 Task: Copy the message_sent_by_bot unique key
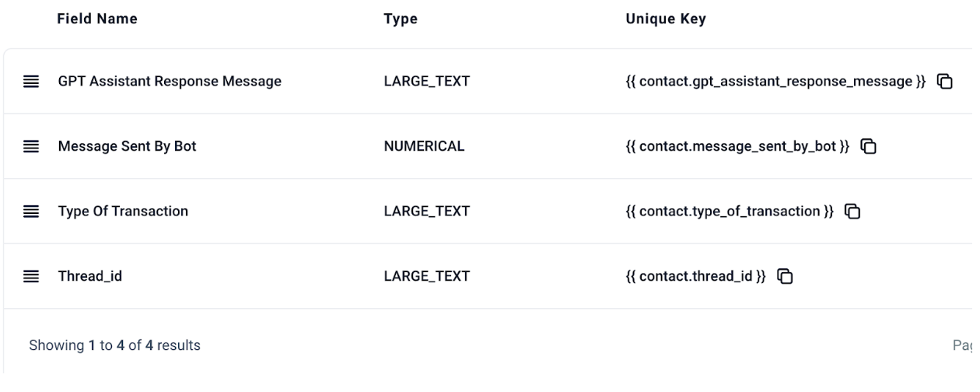pyautogui.click(x=869, y=145)
